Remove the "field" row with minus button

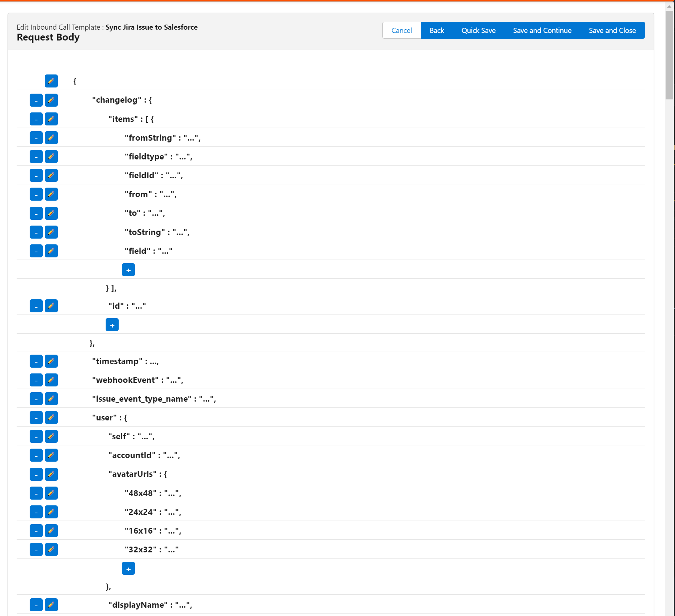[x=36, y=251]
